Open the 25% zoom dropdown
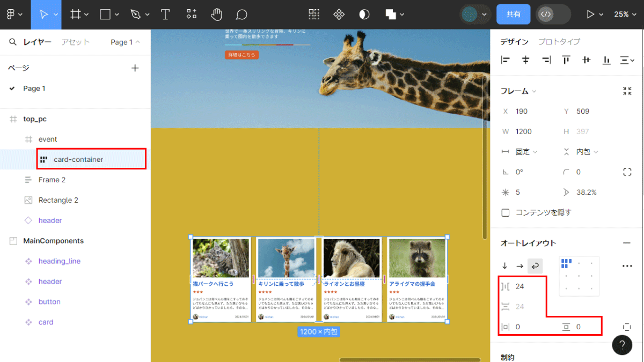Screen dimensions: 644x362 (x=625, y=14)
